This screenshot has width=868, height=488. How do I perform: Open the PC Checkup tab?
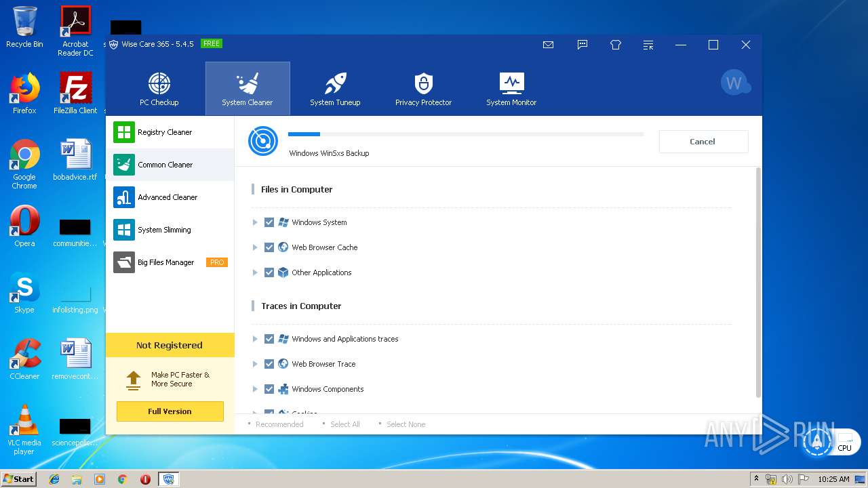159,89
